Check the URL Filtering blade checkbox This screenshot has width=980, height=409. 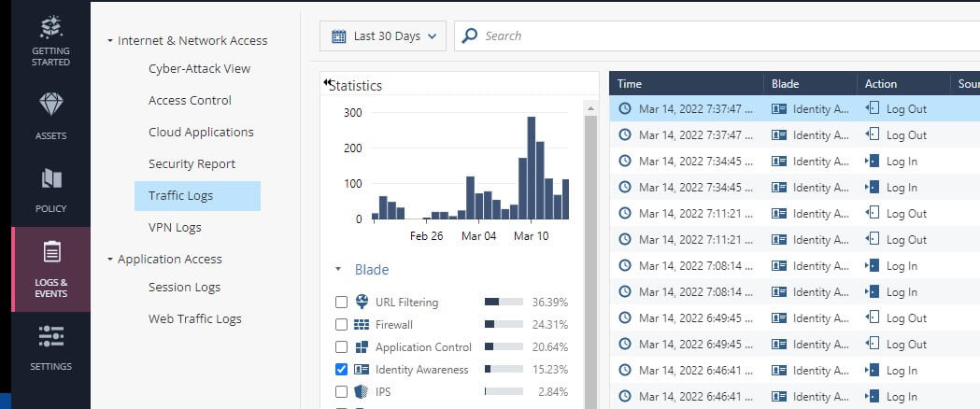[341, 303]
